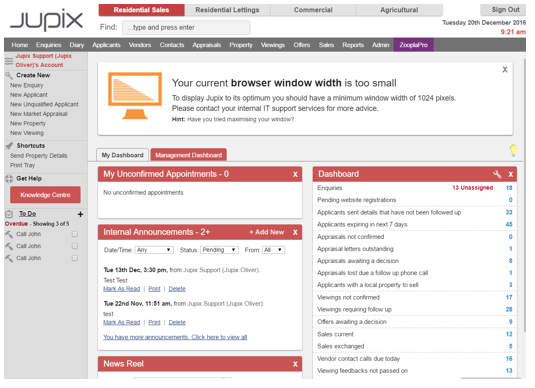Click Applicants expiring in next 7 days
This screenshot has width=535, height=388.
pyautogui.click(x=362, y=224)
